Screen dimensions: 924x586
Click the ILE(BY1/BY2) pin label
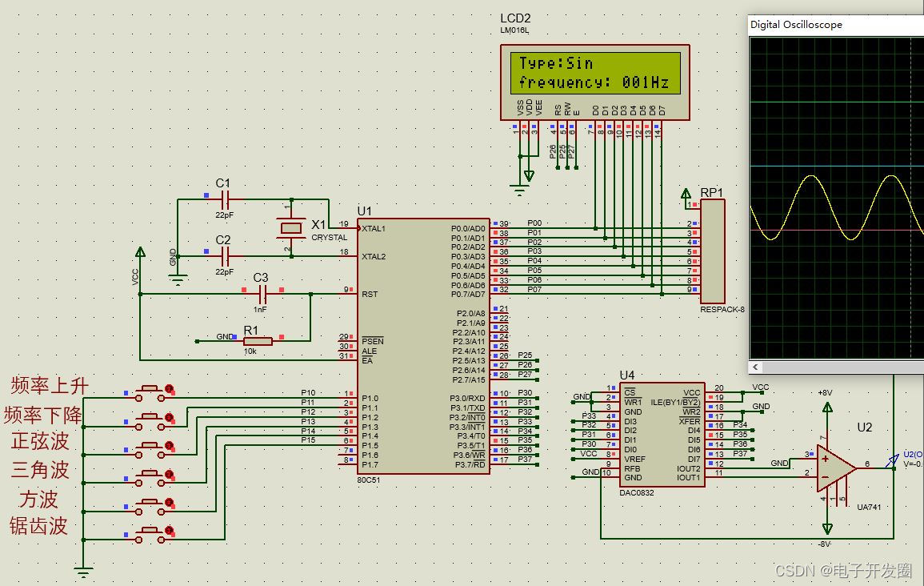point(675,402)
